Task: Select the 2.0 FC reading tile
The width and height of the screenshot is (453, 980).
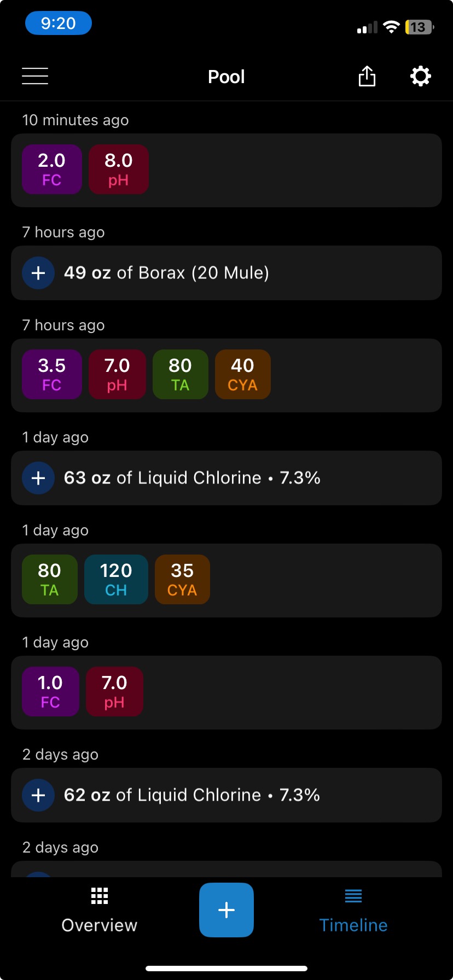Action: point(52,169)
